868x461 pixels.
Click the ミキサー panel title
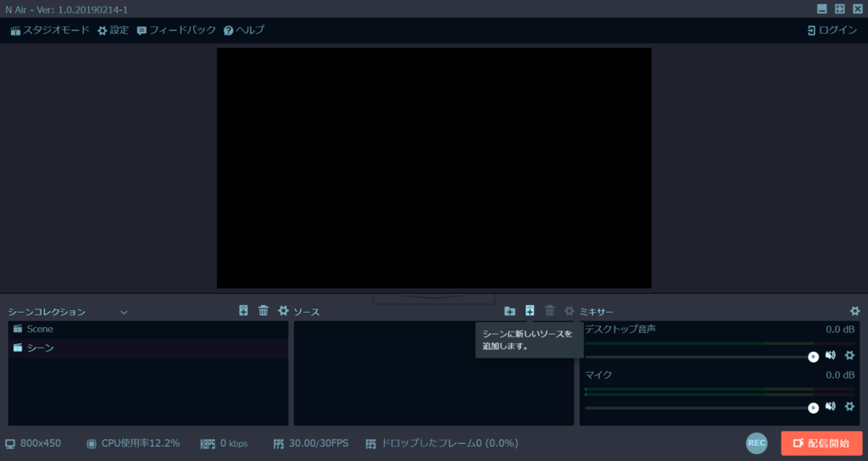click(x=596, y=312)
